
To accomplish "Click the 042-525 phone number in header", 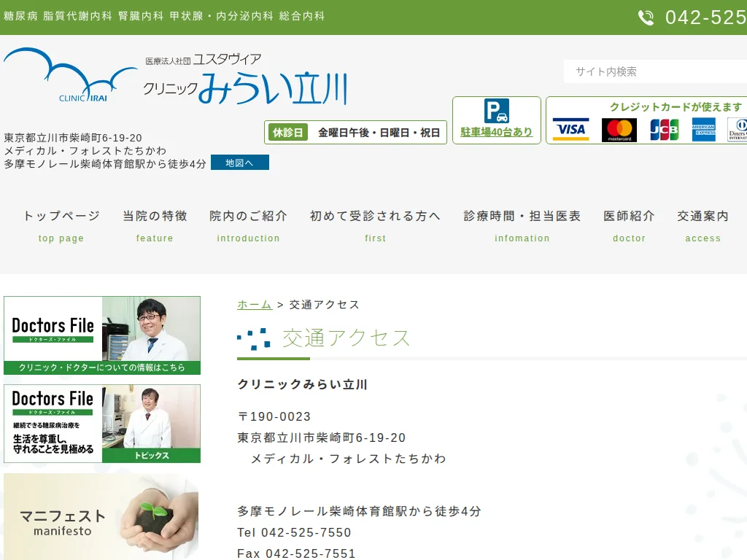I will click(x=706, y=17).
